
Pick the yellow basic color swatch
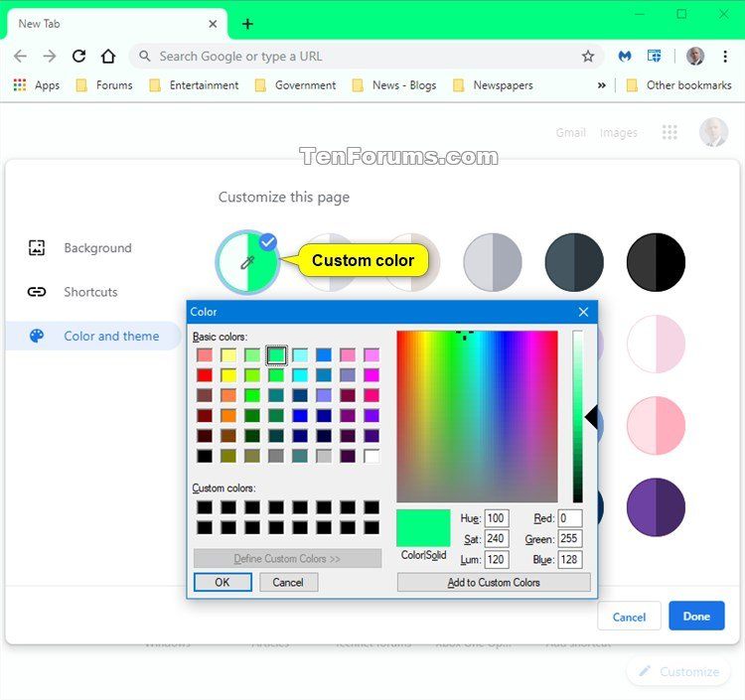228,375
